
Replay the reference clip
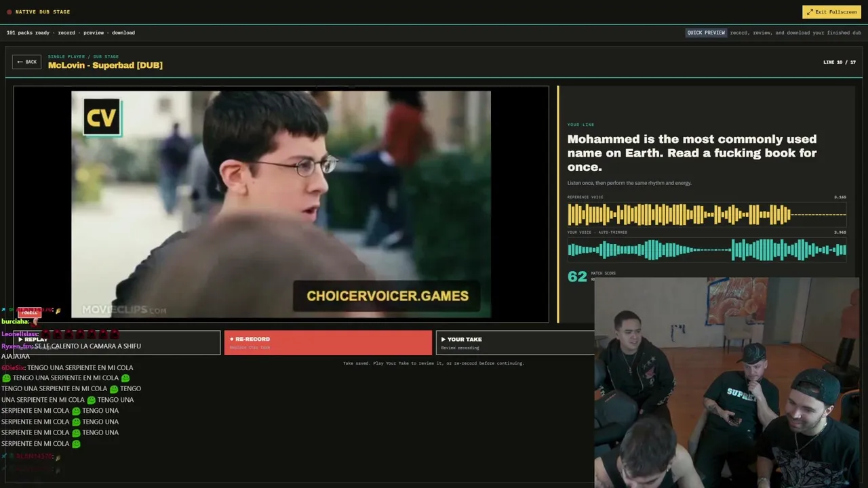(x=117, y=342)
